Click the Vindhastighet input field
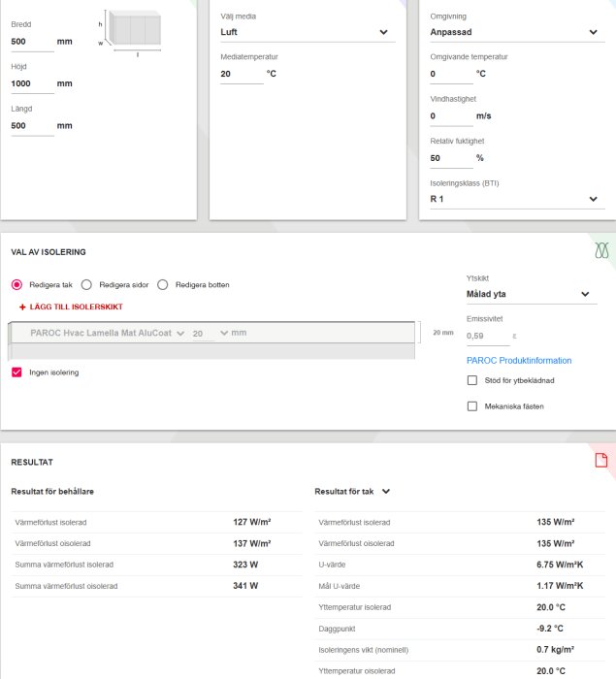Screen dimensions: 616x679 click(x=451, y=115)
